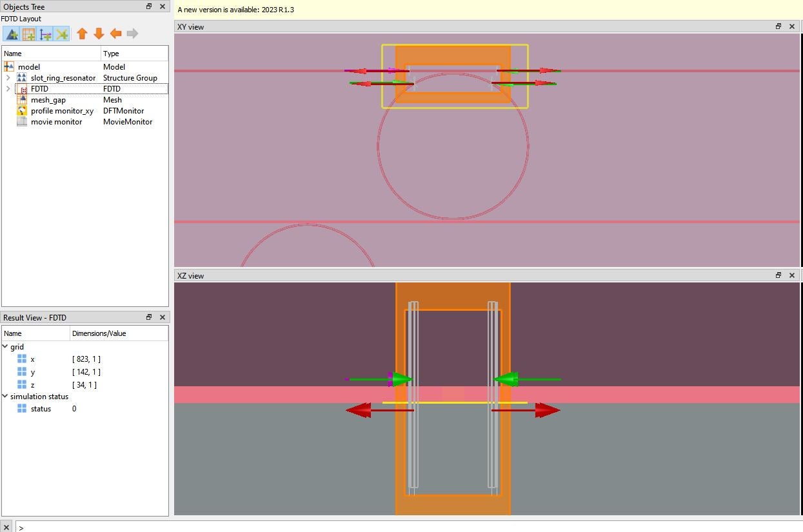This screenshot has height=532, width=803.
Task: Click the 'x' grid result label
Action: [33, 359]
